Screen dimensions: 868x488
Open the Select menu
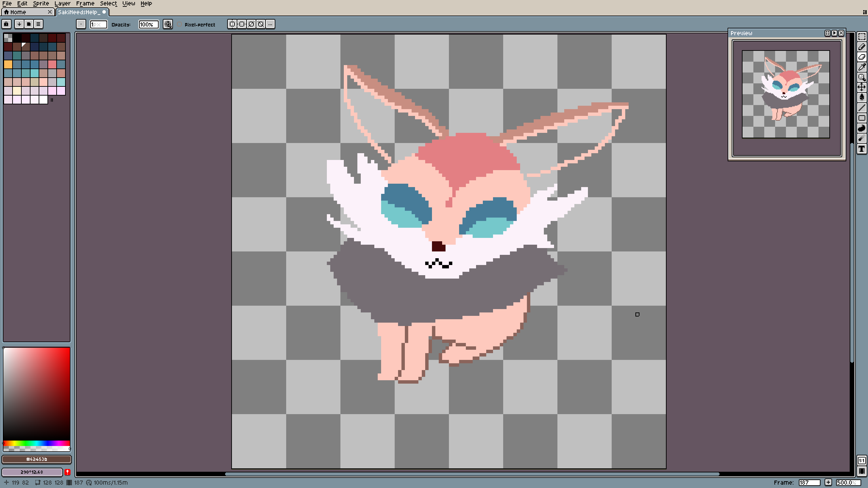coord(108,3)
